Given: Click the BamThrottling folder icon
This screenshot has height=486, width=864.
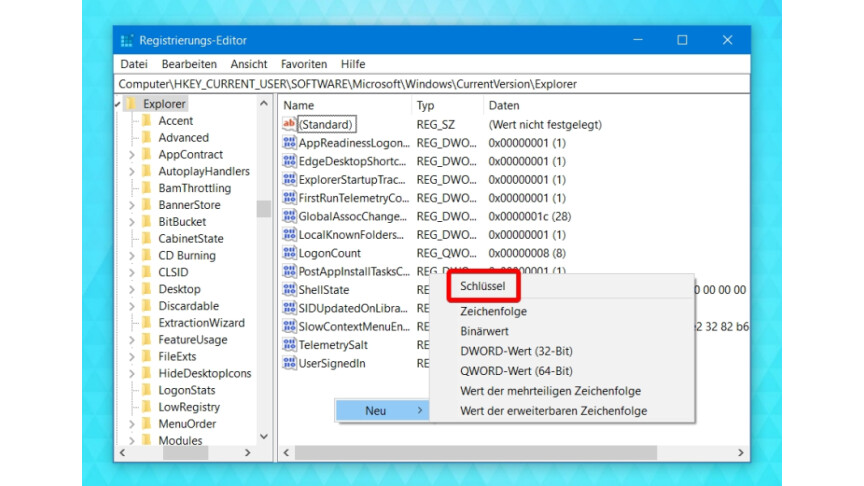Looking at the screenshot, I should tap(147, 188).
